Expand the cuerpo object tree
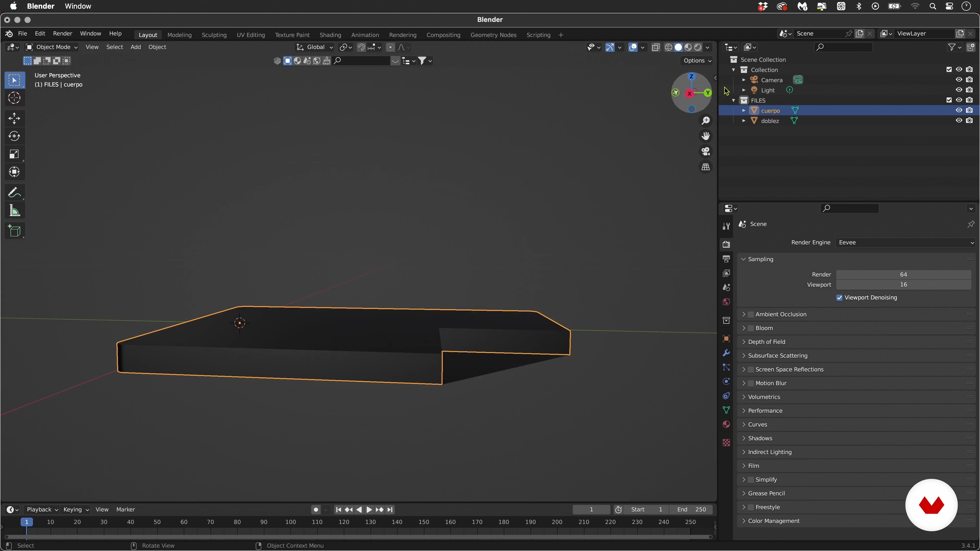 tap(744, 111)
